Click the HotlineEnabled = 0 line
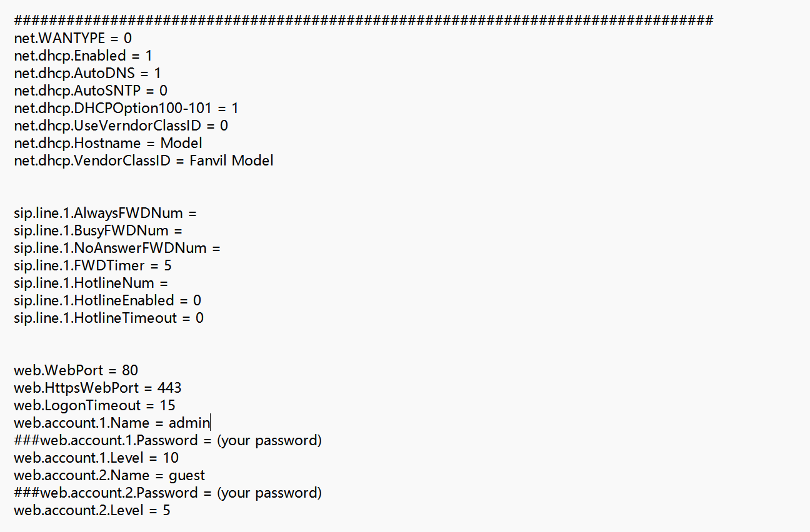810x532 pixels. click(107, 300)
